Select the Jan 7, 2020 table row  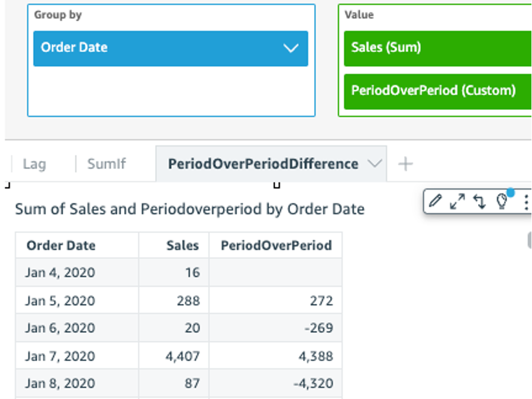[x=178, y=355]
